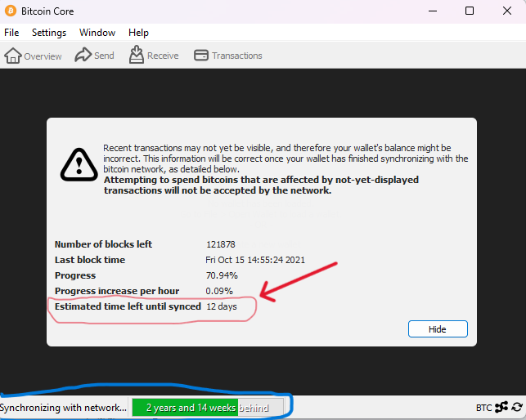Click the Progress increase per hour label
This screenshot has width=526, height=420.
(x=117, y=291)
